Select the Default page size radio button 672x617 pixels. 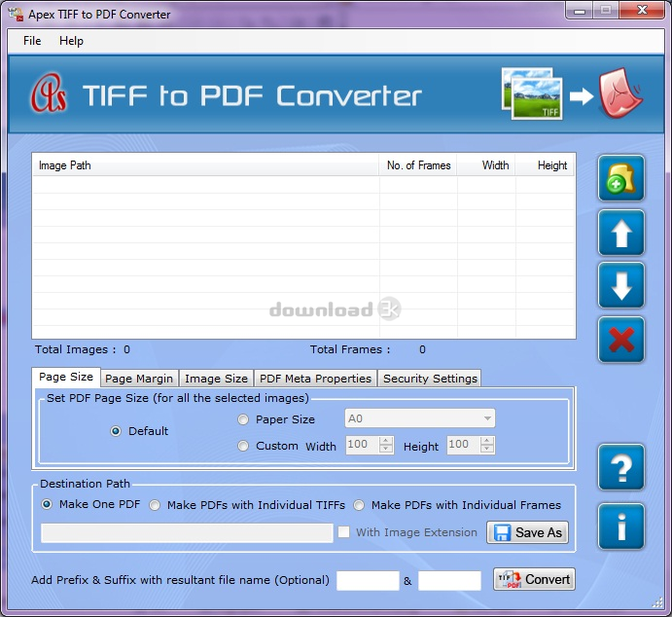point(116,431)
